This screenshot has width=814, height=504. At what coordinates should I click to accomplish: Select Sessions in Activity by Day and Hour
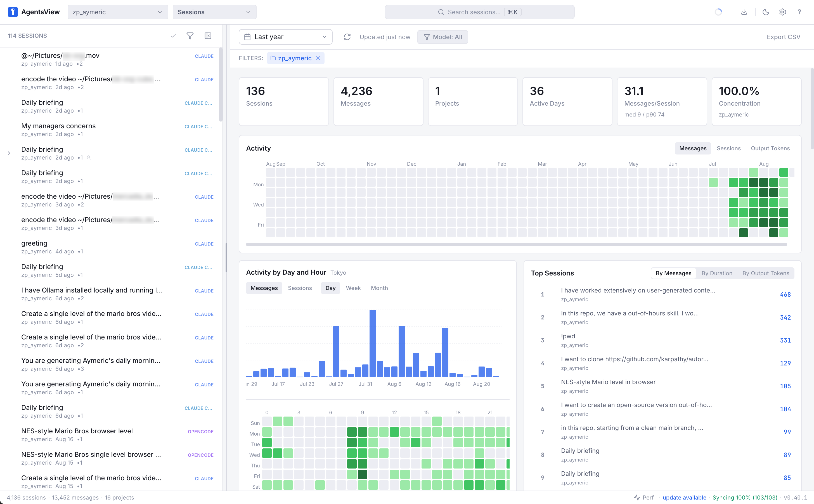coord(300,288)
